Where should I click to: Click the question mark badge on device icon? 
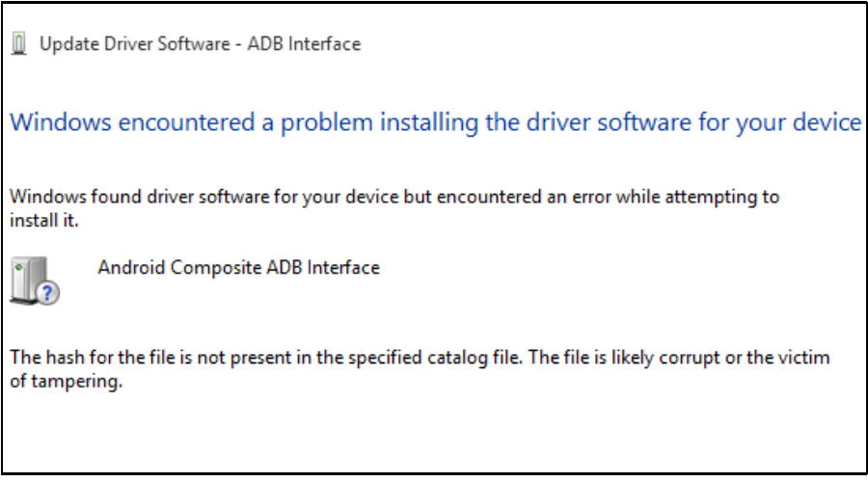[48, 293]
